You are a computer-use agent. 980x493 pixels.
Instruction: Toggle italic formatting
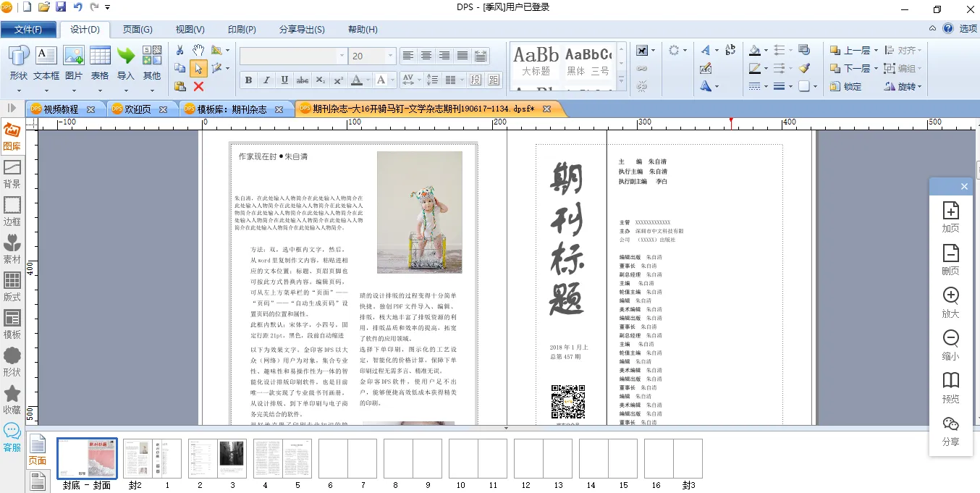(266, 80)
